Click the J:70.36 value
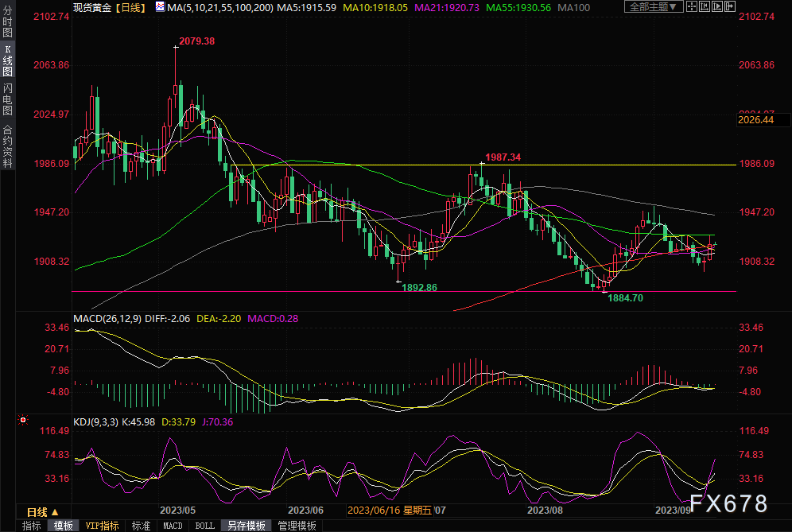Screen dimensions: 792x532 pos(218,421)
